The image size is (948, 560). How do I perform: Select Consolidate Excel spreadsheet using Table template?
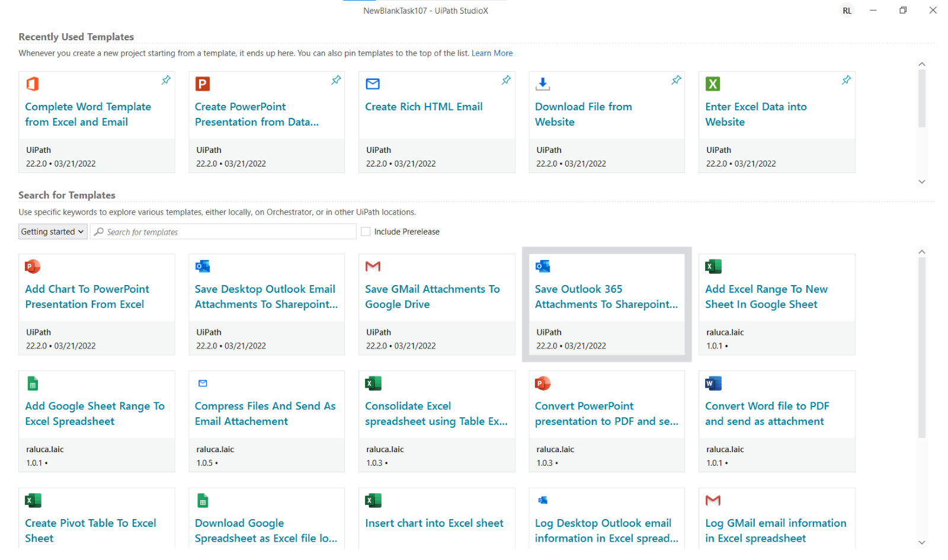click(436, 414)
